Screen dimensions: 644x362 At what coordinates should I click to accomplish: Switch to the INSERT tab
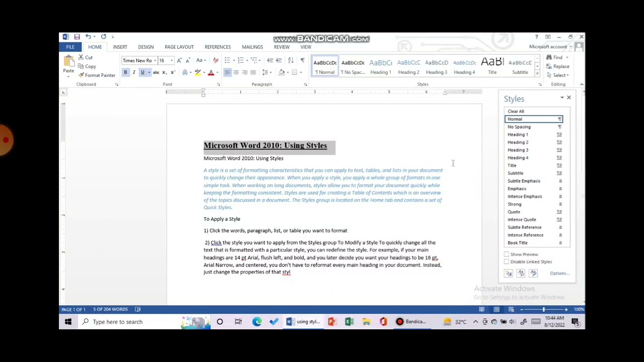[x=120, y=47]
